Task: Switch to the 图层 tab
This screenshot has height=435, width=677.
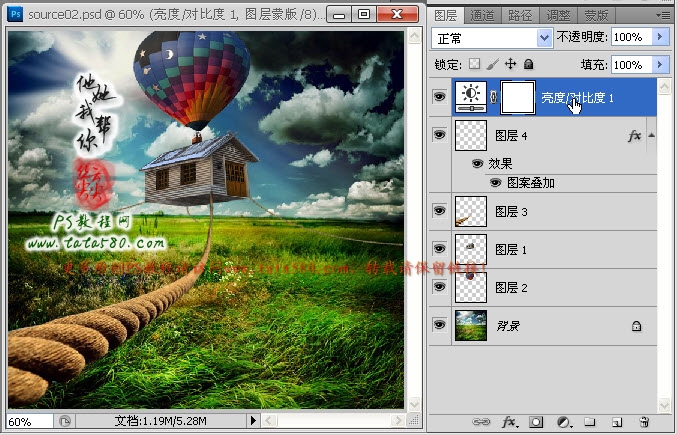Action: click(x=446, y=16)
